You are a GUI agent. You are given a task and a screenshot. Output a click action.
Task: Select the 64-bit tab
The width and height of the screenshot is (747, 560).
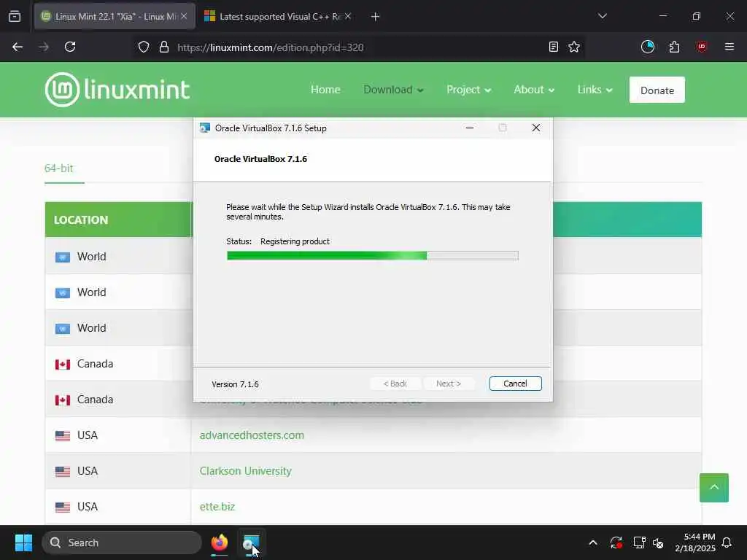click(58, 168)
